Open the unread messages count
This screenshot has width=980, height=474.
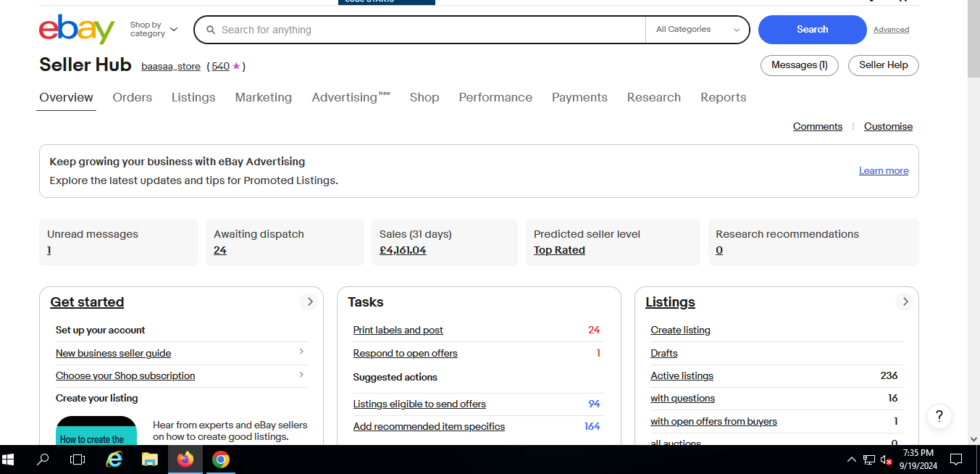49,251
